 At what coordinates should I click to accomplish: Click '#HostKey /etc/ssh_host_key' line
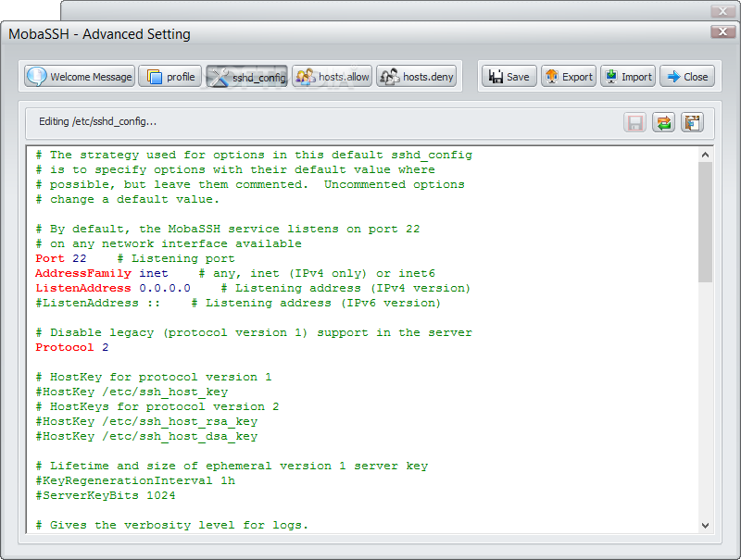[x=132, y=392]
